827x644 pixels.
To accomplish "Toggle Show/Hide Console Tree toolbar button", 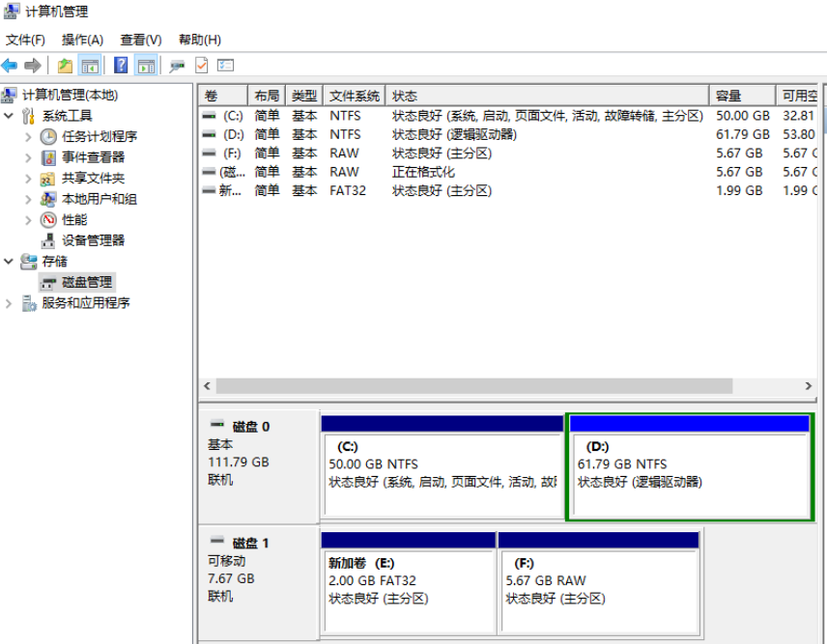I will click(x=89, y=66).
